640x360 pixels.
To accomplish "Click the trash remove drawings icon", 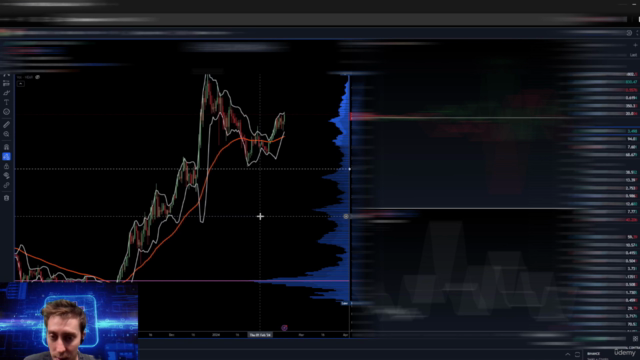I will (x=6, y=198).
